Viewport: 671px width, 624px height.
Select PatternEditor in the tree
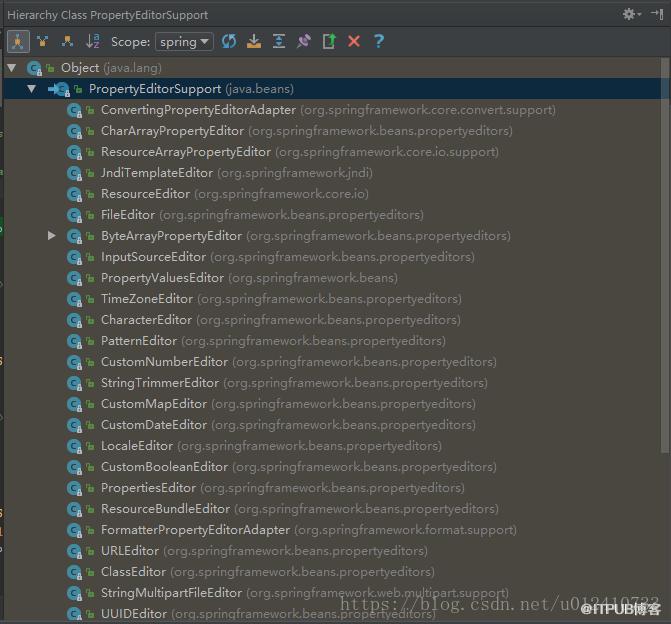(139, 341)
